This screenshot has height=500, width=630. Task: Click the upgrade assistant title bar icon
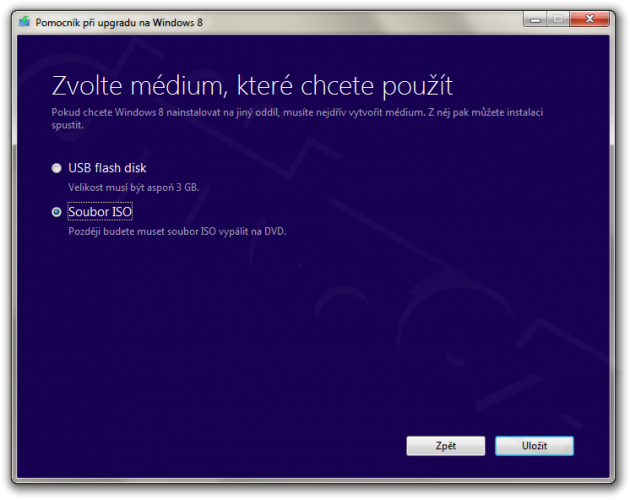pyautogui.click(x=25, y=21)
